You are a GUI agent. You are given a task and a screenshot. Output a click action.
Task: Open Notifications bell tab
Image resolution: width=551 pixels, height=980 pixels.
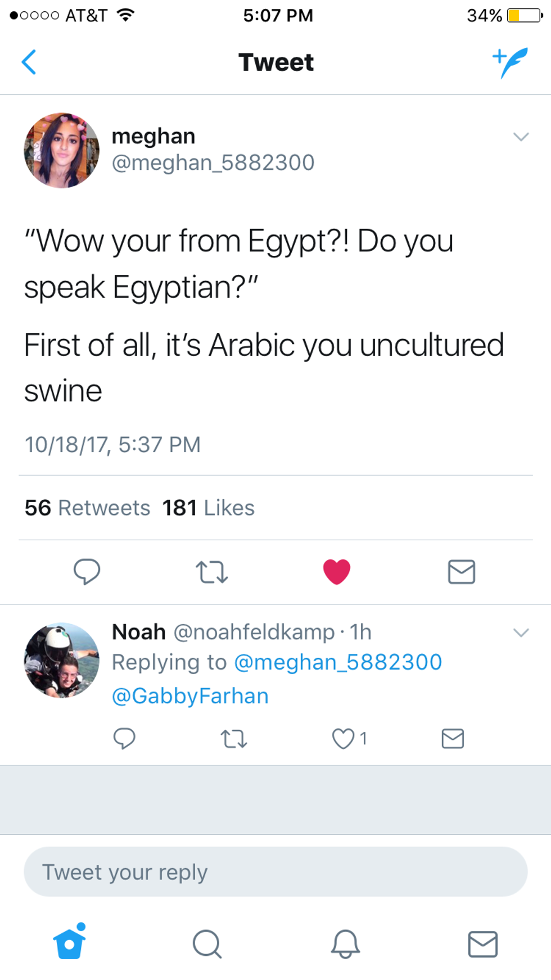pyautogui.click(x=345, y=943)
